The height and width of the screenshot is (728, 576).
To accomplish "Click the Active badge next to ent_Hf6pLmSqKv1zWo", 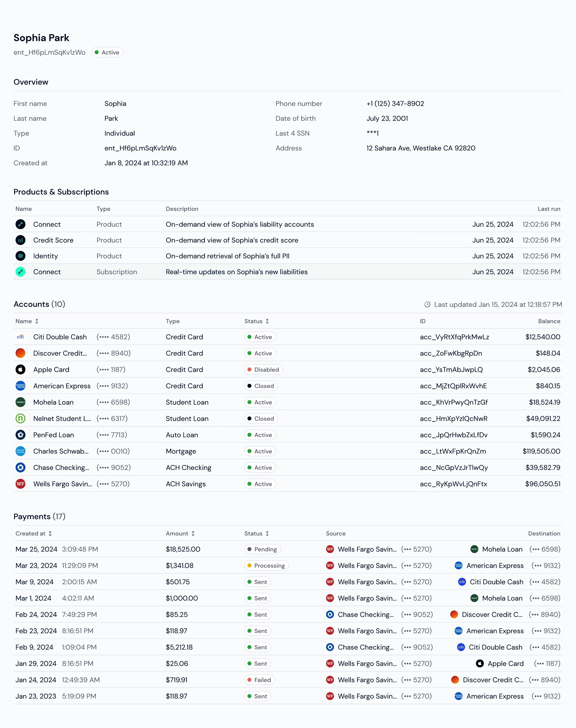I will tap(107, 52).
